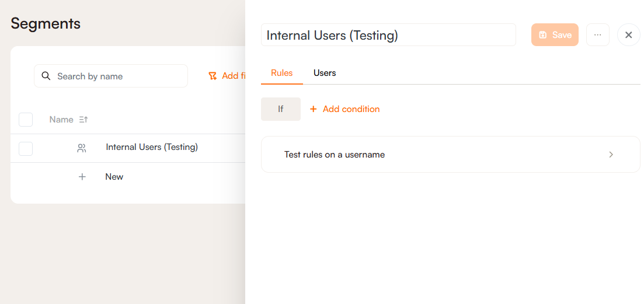This screenshot has height=304, width=644.
Task: Click the magnifier search icon
Action: (x=46, y=76)
